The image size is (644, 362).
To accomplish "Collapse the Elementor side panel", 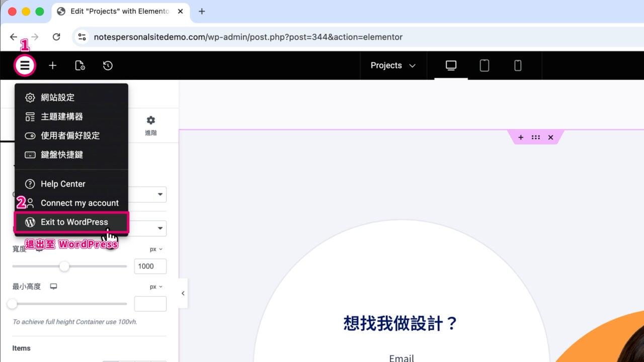I will pyautogui.click(x=183, y=293).
